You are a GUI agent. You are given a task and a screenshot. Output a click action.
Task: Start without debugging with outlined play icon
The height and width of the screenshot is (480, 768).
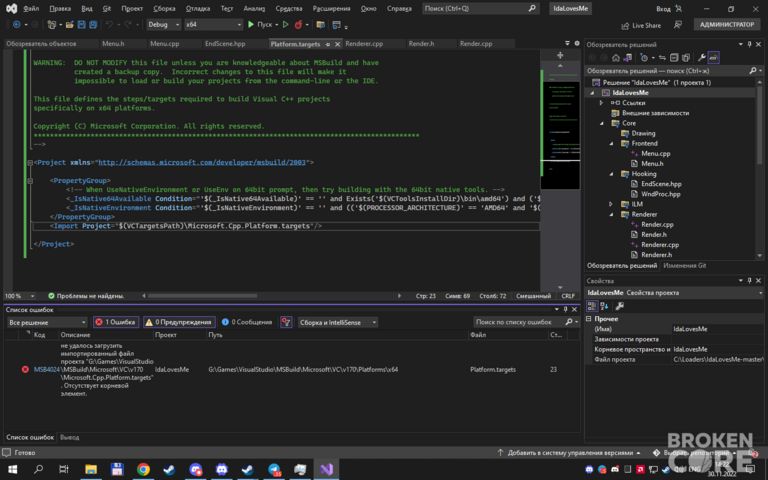coord(286,24)
